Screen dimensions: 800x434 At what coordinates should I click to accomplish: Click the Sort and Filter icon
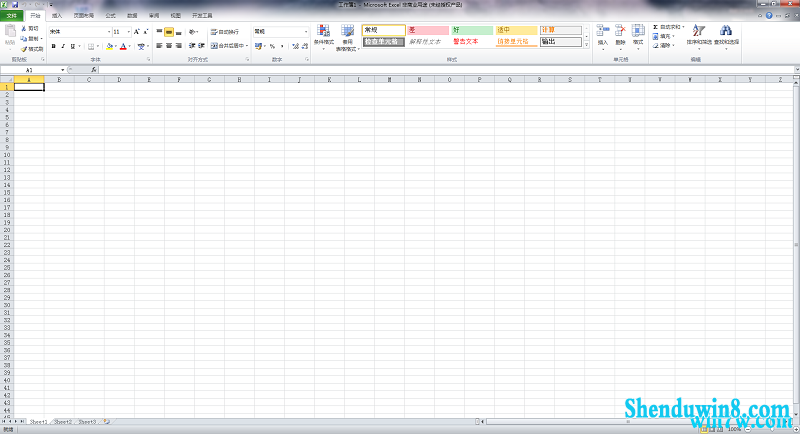pyautogui.click(x=699, y=31)
